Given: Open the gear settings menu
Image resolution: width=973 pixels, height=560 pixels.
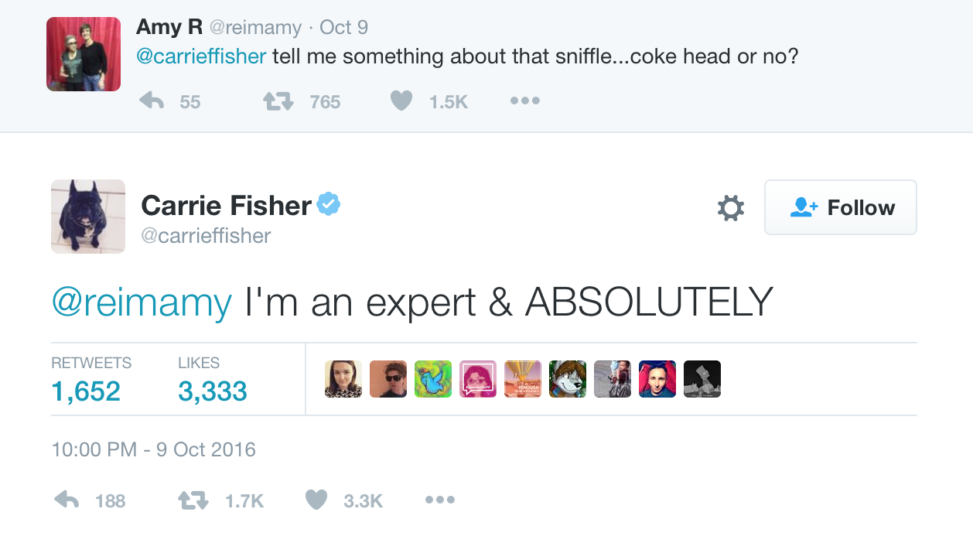Looking at the screenshot, I should point(731,208).
